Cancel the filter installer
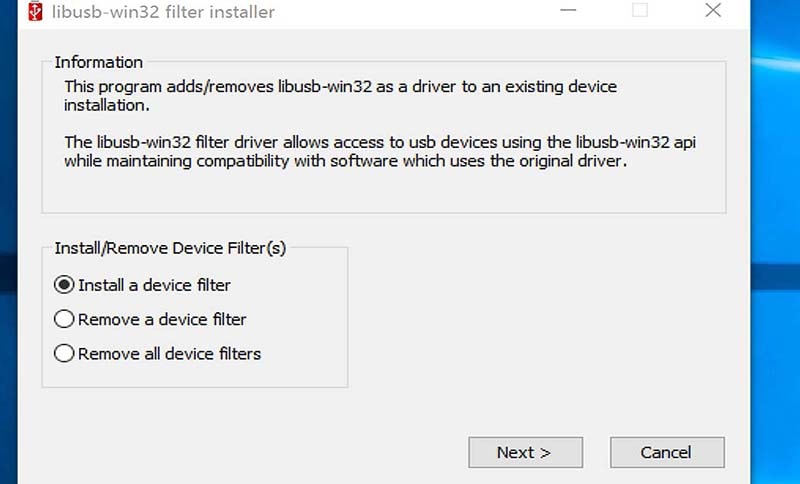This screenshot has width=800, height=484. pyautogui.click(x=667, y=452)
